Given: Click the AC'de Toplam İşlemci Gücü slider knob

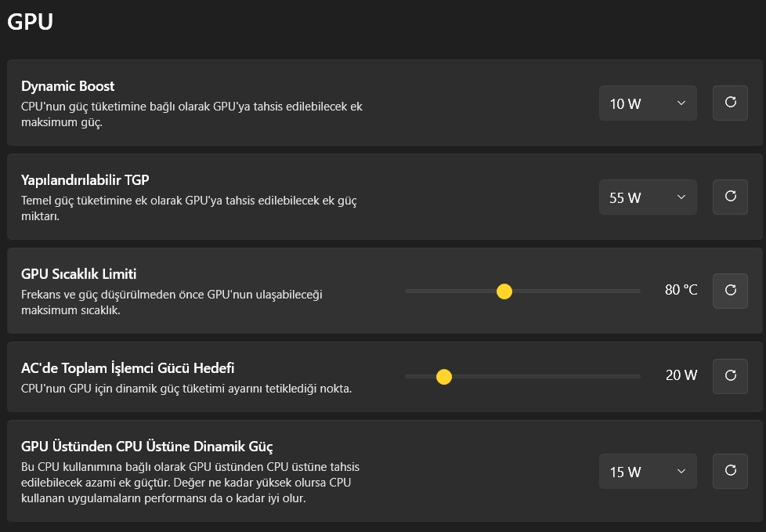Looking at the screenshot, I should pyautogui.click(x=443, y=377).
